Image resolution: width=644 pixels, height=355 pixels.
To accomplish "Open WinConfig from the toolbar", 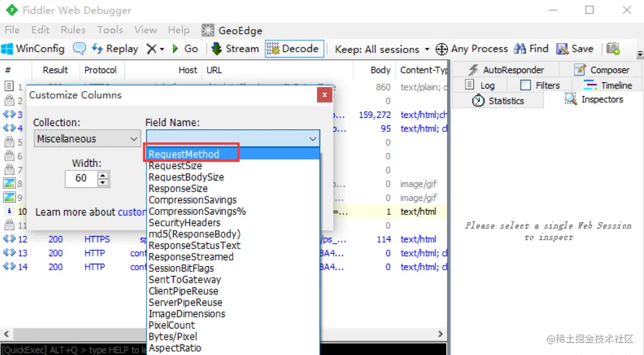I will click(33, 49).
